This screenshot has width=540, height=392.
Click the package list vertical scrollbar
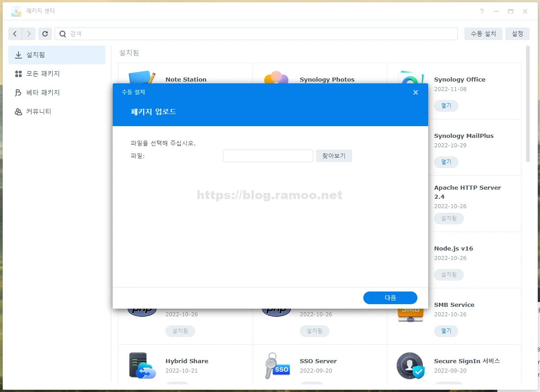(x=527, y=104)
